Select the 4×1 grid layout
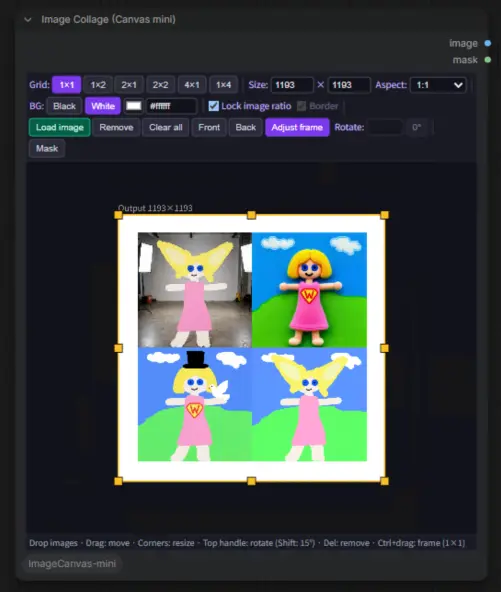This screenshot has width=501, height=592. click(x=192, y=85)
